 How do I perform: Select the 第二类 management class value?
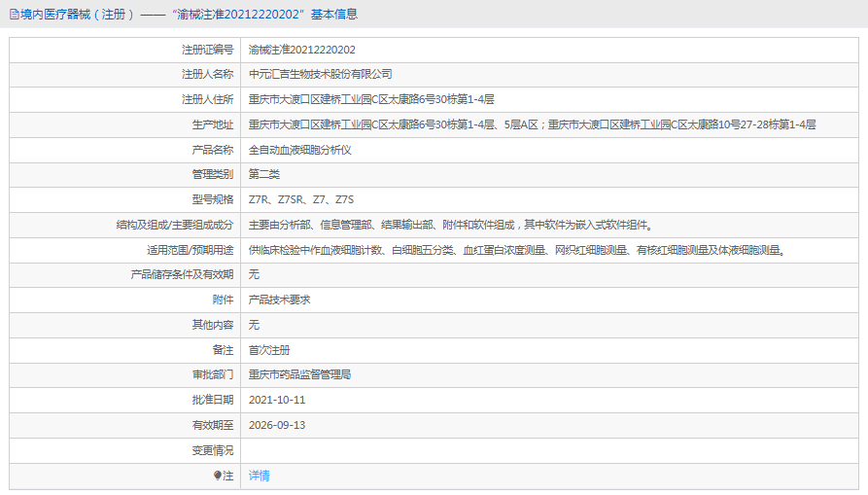coord(264,174)
